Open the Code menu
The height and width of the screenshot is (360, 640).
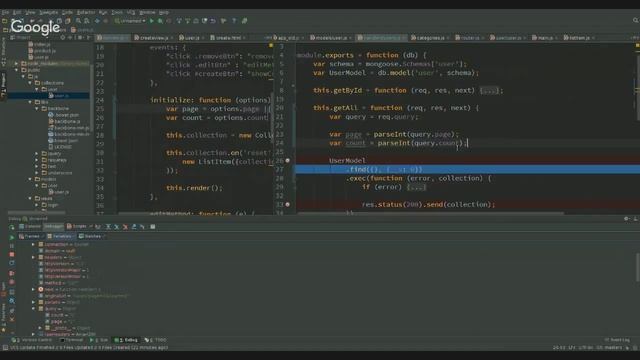67,13
